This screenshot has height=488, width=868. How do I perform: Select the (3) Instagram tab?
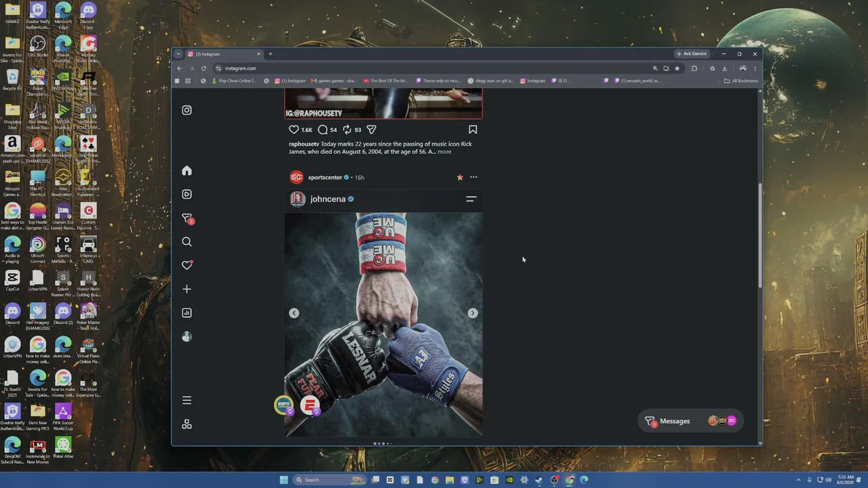224,54
